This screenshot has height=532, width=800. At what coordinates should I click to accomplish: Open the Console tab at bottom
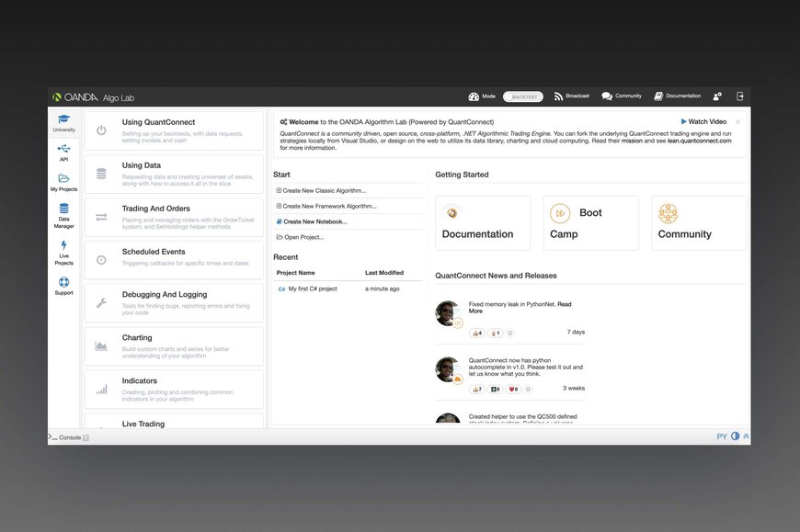click(69, 437)
